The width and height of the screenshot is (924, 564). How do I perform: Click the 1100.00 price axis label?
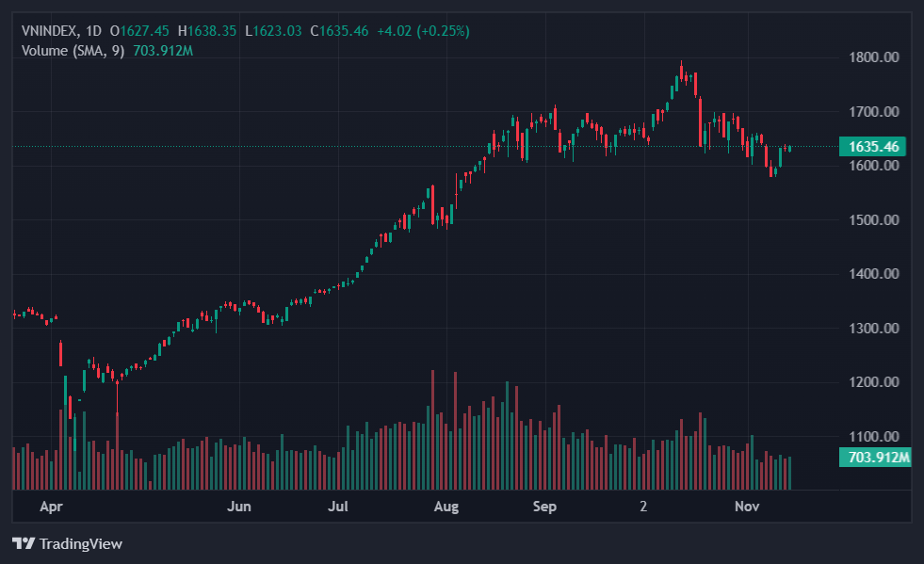pyautogui.click(x=874, y=437)
